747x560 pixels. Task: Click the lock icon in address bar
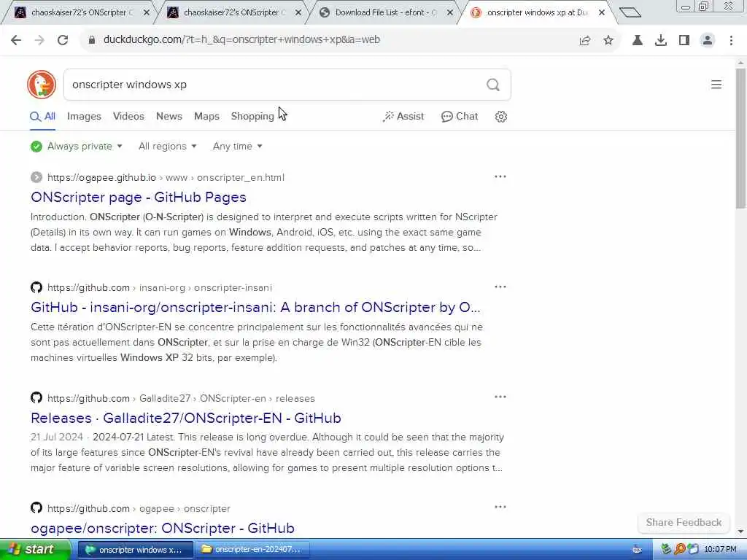tap(91, 40)
